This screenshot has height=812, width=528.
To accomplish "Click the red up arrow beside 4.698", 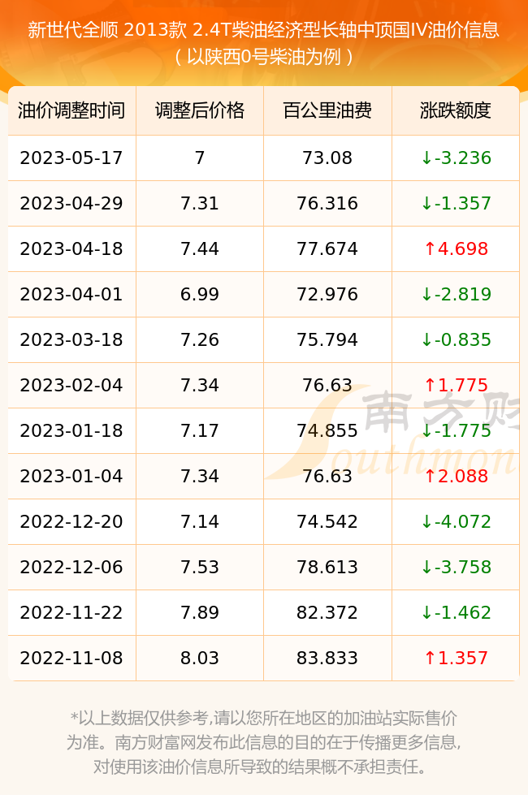I will tap(430, 248).
